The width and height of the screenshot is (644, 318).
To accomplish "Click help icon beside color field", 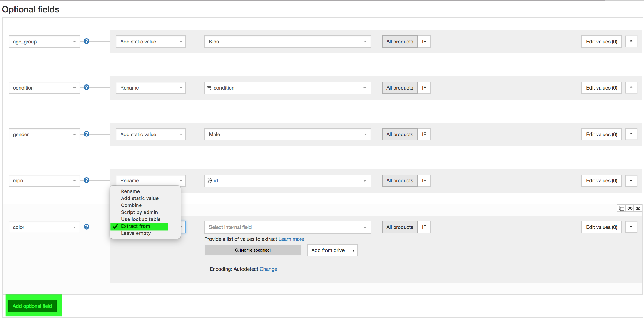I will 86,227.
